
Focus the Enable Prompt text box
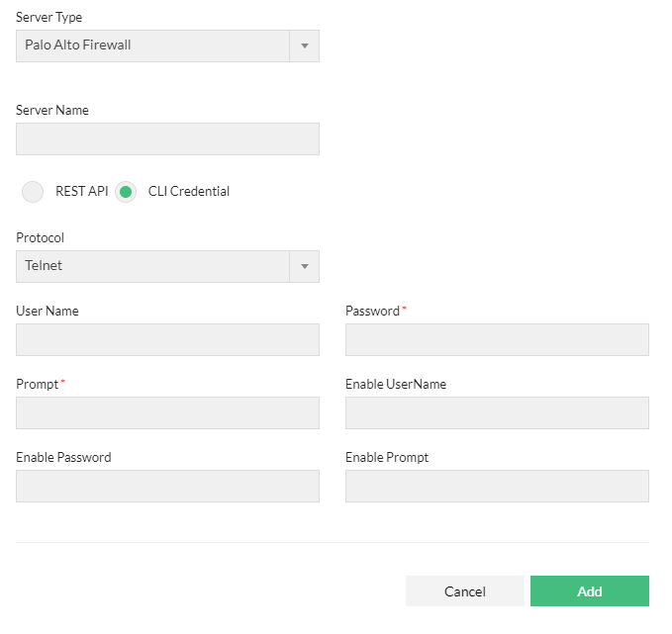[x=497, y=487]
